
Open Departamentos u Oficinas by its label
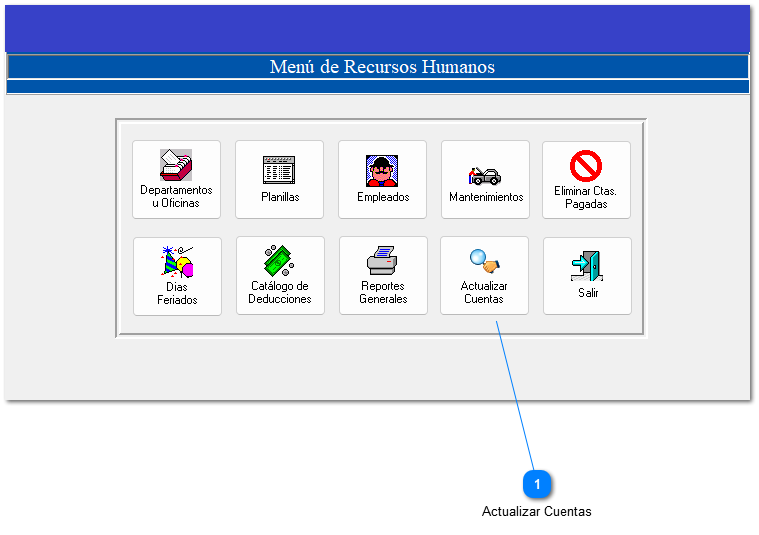coord(176,197)
